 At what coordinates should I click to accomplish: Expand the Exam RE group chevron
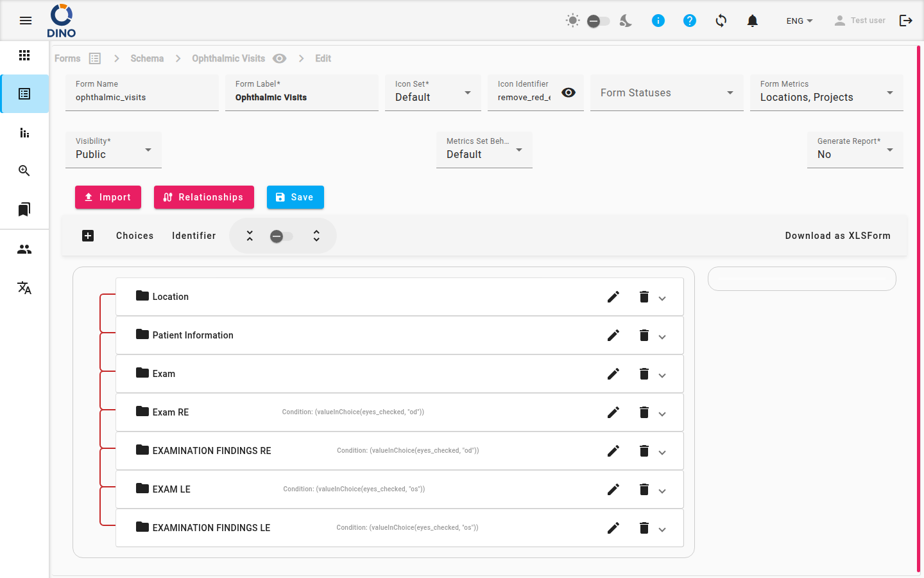coord(662,414)
